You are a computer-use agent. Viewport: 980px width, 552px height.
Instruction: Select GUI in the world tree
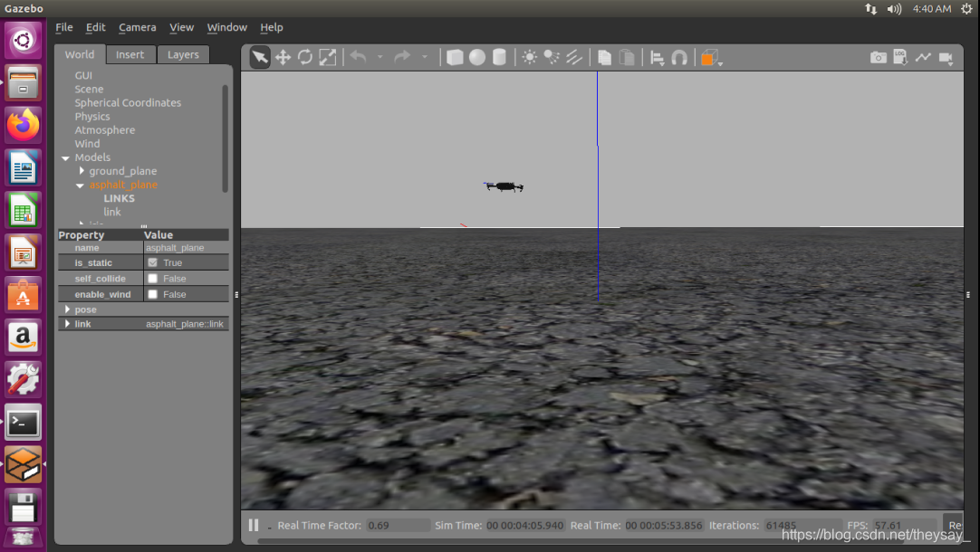[83, 75]
